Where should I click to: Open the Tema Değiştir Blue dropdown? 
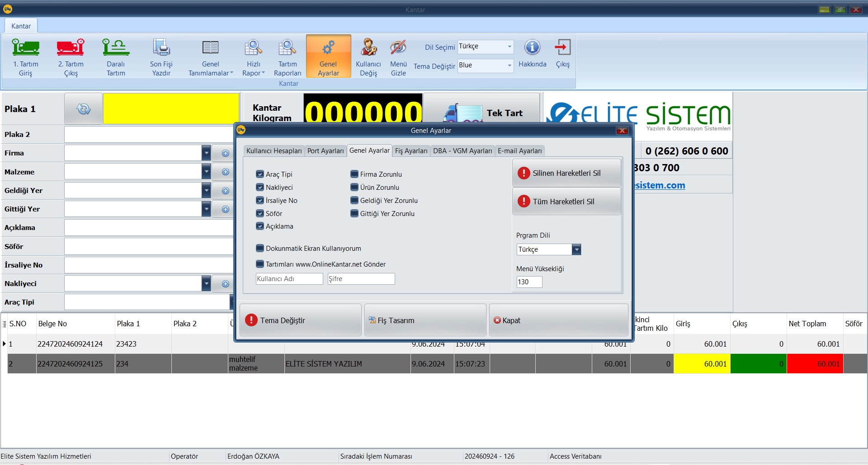[x=509, y=66]
